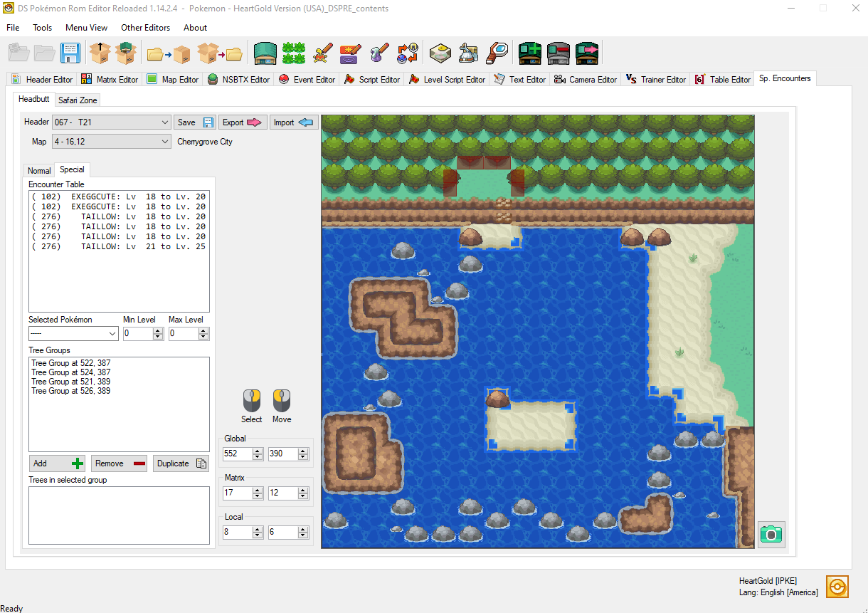This screenshot has height=613, width=868.
Task: Increment the Global X coordinate stepper
Action: [x=258, y=450]
